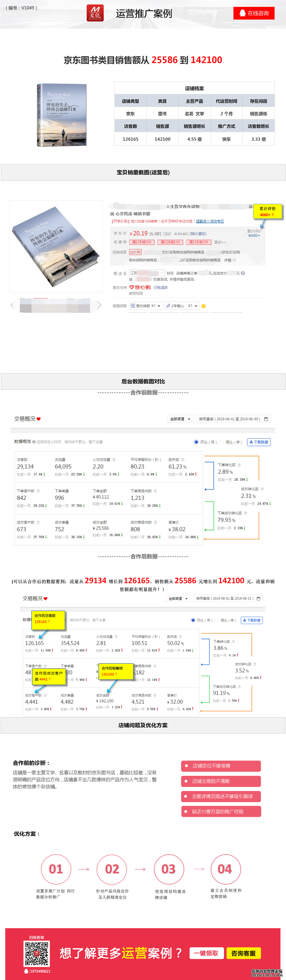
Task: Click the grey help icon after 在线支付
Action: click(x=243, y=273)
